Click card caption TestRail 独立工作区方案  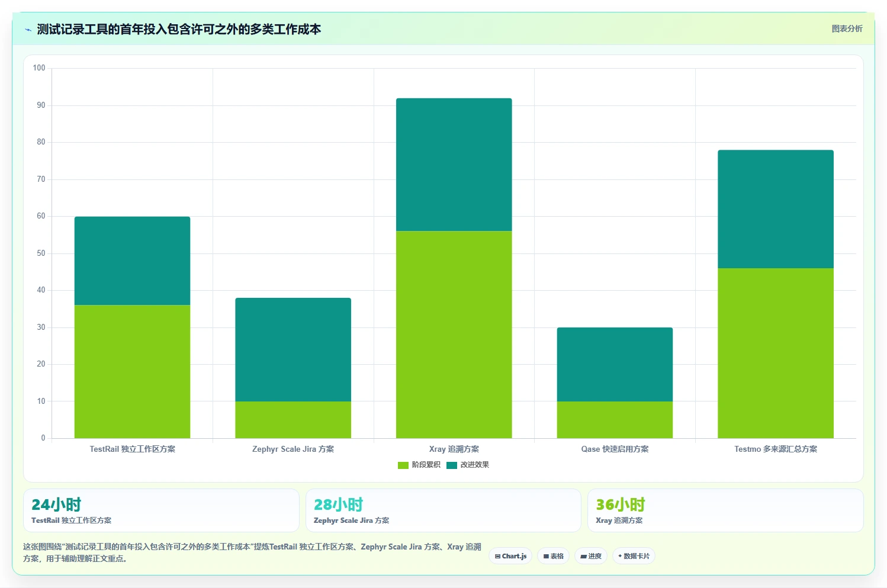[71, 520]
